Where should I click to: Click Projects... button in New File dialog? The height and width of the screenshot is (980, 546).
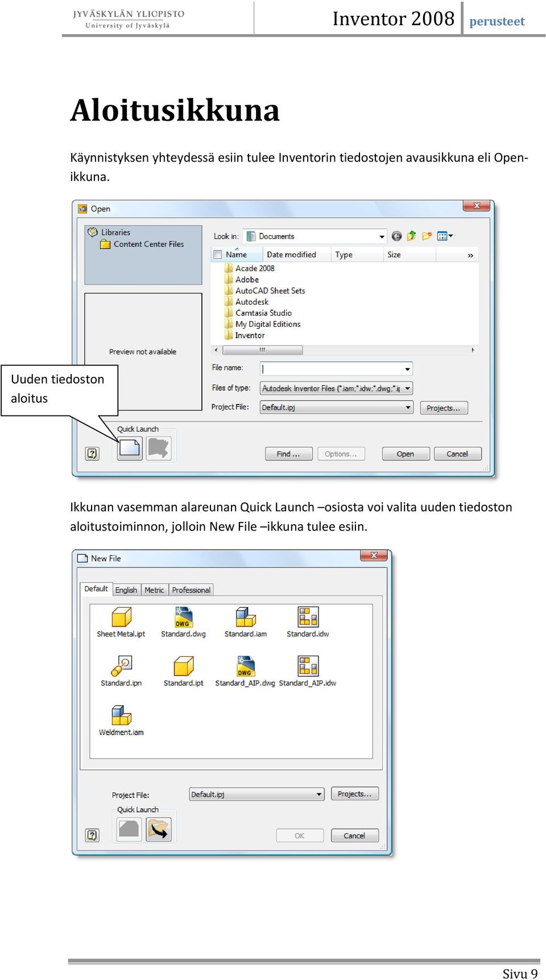pyautogui.click(x=354, y=794)
